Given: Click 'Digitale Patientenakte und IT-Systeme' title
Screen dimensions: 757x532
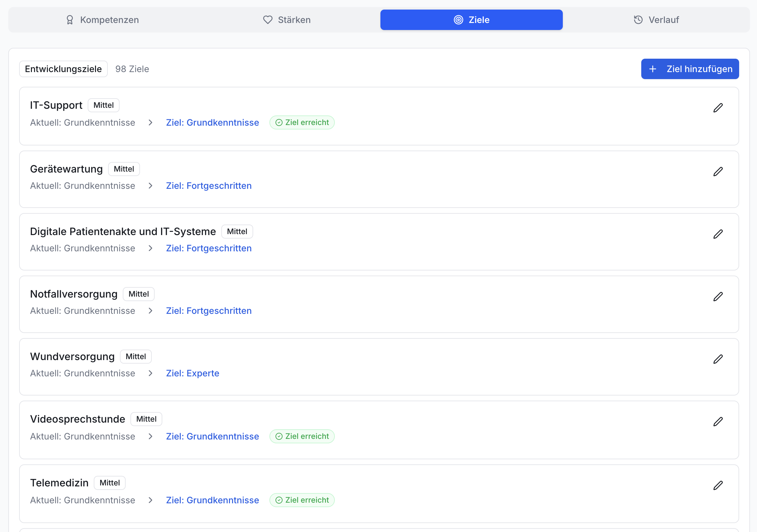Looking at the screenshot, I should (123, 232).
